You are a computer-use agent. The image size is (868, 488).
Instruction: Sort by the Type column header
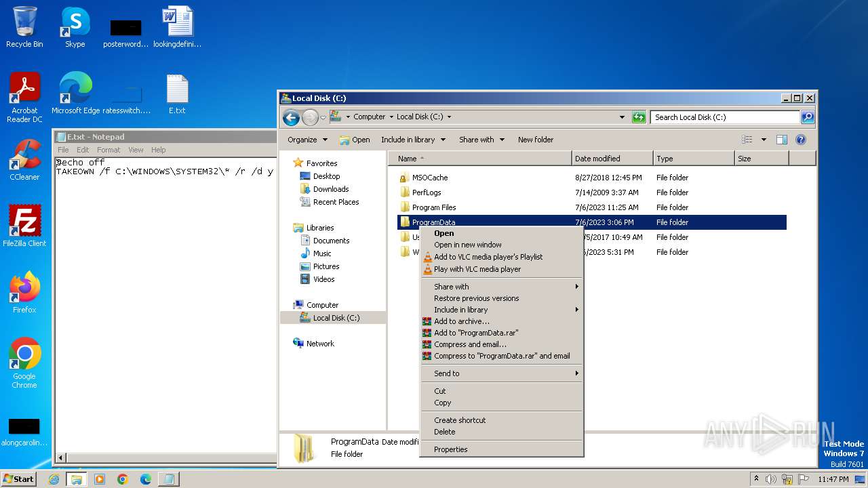click(x=694, y=159)
